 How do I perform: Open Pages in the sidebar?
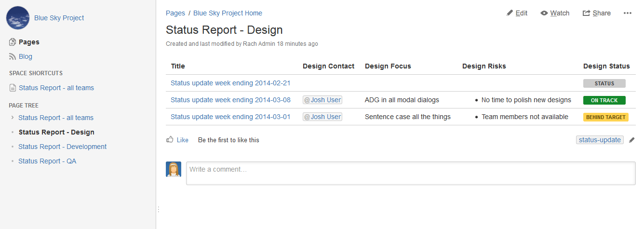point(29,42)
